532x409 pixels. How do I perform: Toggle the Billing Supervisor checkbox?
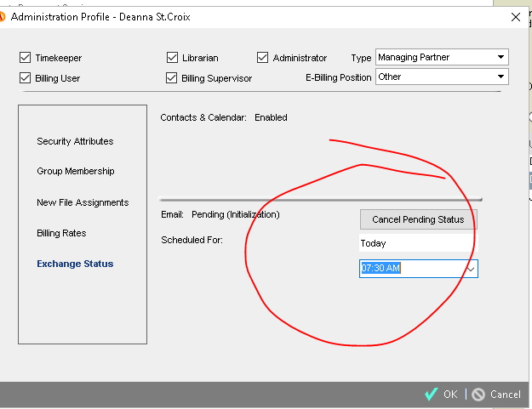click(172, 78)
